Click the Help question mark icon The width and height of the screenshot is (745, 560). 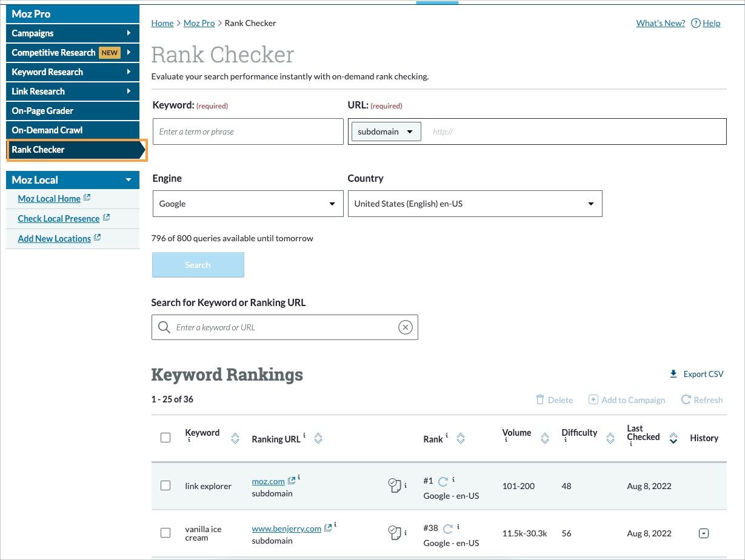coord(695,23)
